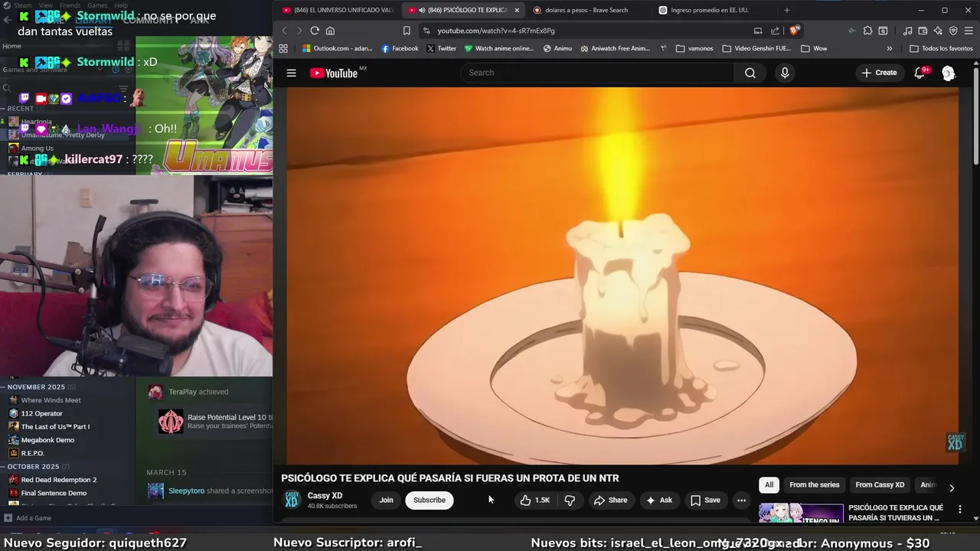Image resolution: width=980 pixels, height=551 pixels.
Task: Open the Brave playlist music-note icon
Action: tap(907, 31)
